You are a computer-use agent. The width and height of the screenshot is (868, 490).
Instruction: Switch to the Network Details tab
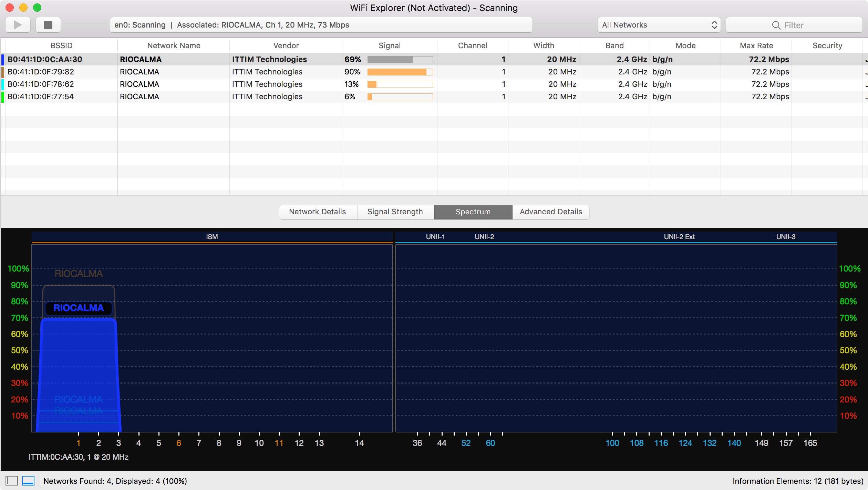[318, 212]
